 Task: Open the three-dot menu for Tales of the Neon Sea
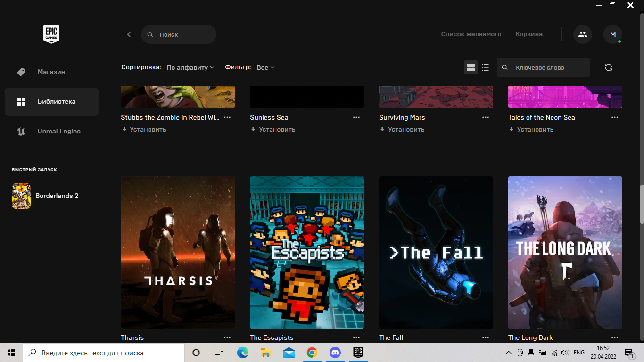pyautogui.click(x=615, y=117)
